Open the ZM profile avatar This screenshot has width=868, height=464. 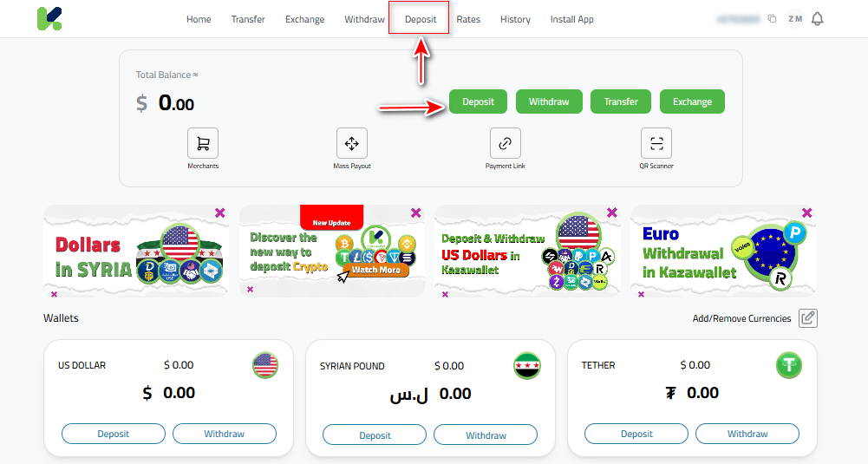pos(794,19)
